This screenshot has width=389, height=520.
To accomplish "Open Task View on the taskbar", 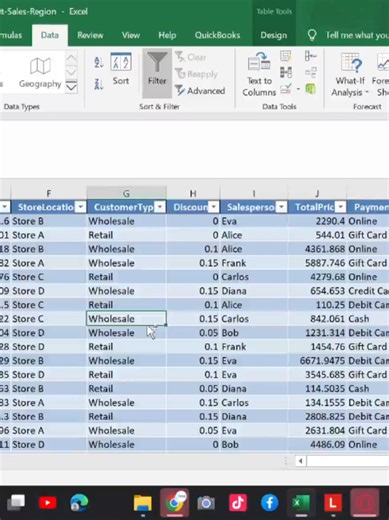I will 16,502.
